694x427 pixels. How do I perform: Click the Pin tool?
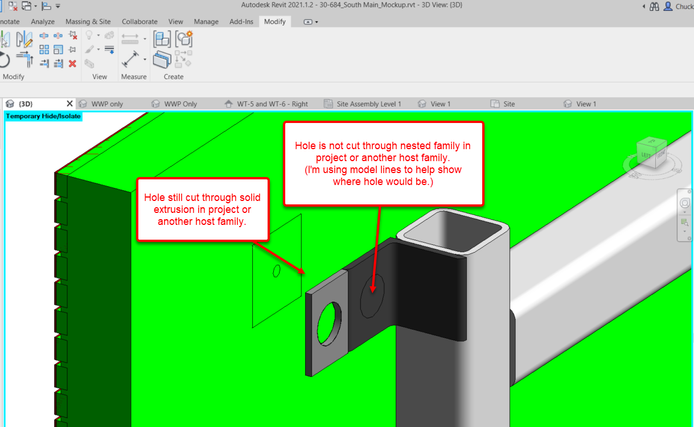[x=73, y=50]
